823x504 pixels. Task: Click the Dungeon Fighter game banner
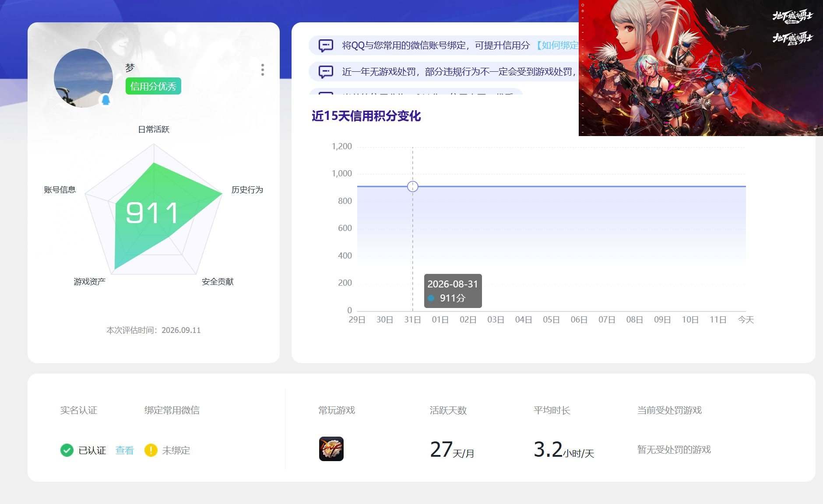[x=701, y=68]
